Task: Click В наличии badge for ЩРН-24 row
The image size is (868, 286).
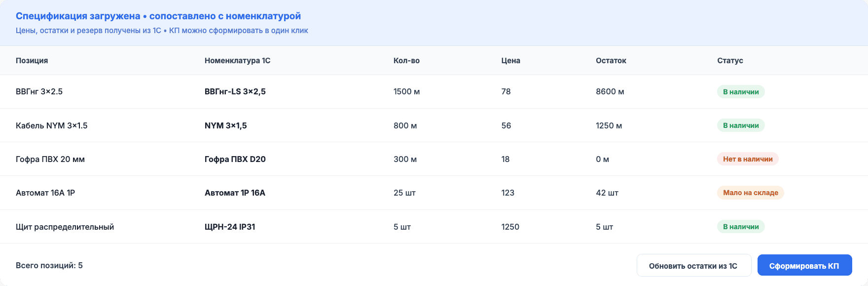Action: coord(741,227)
